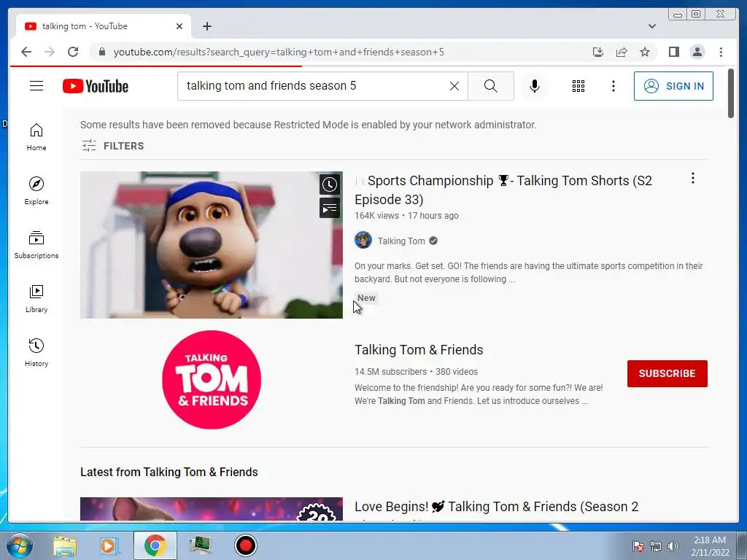This screenshot has height=560, width=747.
Task: Open Talking Tom & Friends channel title
Action: [x=419, y=350]
